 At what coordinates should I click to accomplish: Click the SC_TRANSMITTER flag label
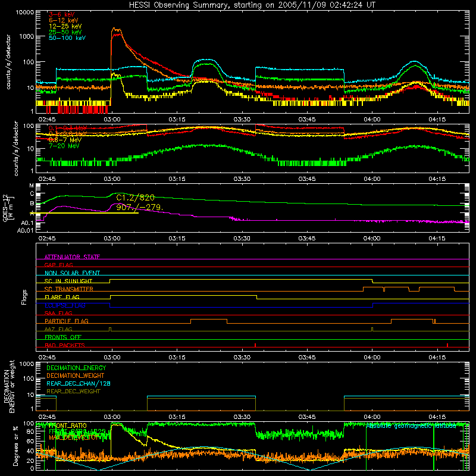[x=69, y=289]
